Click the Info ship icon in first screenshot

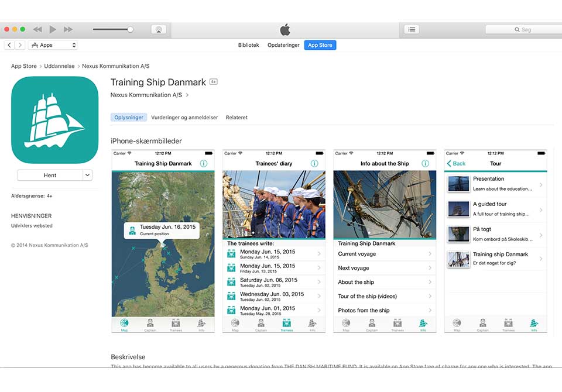click(x=201, y=325)
